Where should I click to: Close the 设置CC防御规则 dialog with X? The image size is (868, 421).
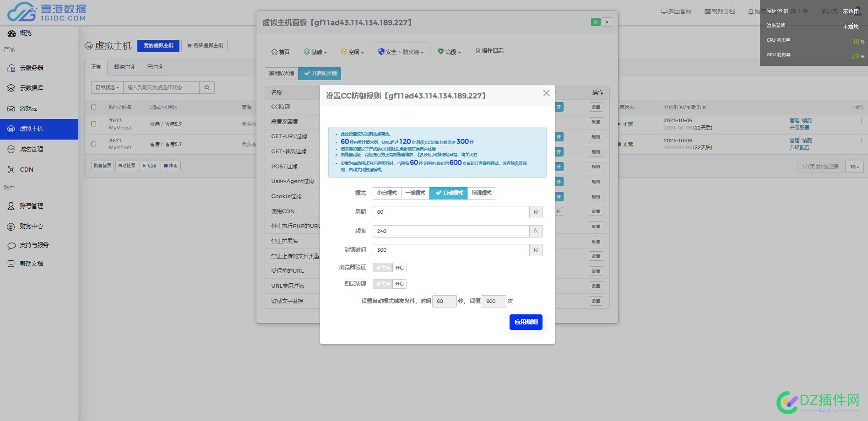click(546, 93)
